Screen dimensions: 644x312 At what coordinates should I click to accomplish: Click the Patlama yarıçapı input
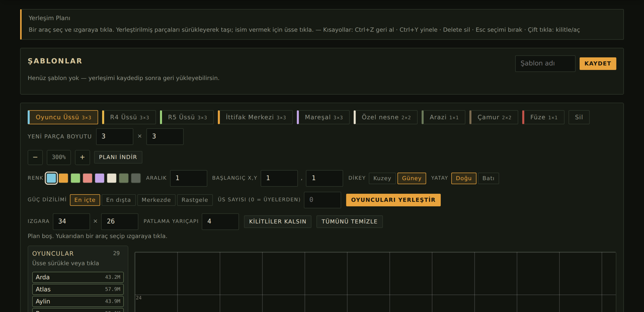tap(220, 221)
